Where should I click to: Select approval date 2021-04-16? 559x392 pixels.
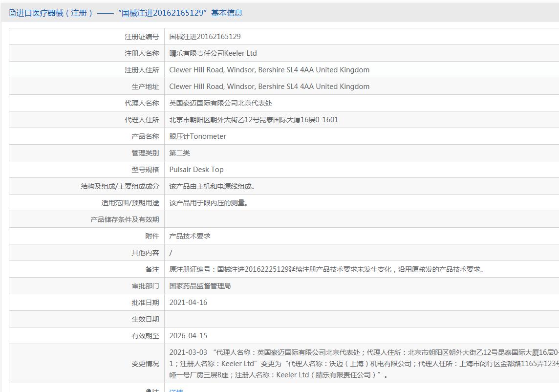188,303
